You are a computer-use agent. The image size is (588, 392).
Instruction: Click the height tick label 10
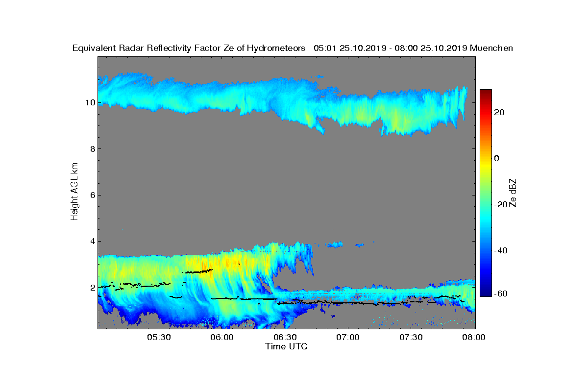[90, 102]
